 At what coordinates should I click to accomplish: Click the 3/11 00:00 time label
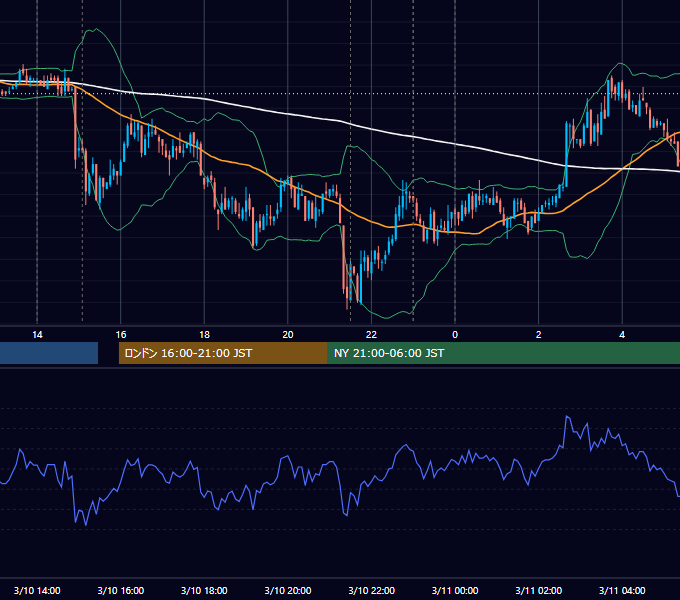pos(455,590)
